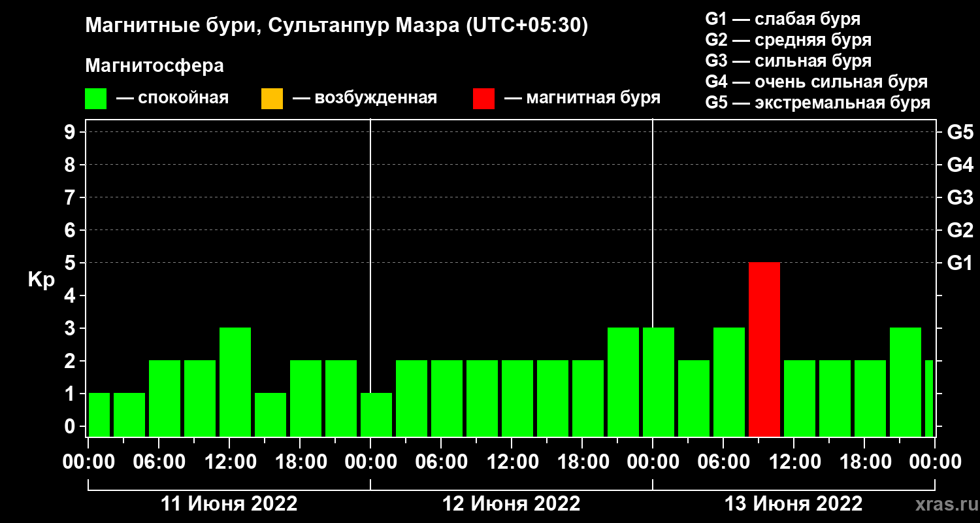Select the Kp 3 bar on 12 Июня
980x523 pixels.
point(623,382)
